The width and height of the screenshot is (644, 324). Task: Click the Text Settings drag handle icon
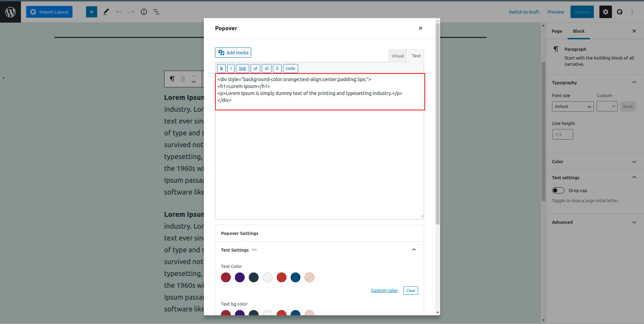[254, 250]
